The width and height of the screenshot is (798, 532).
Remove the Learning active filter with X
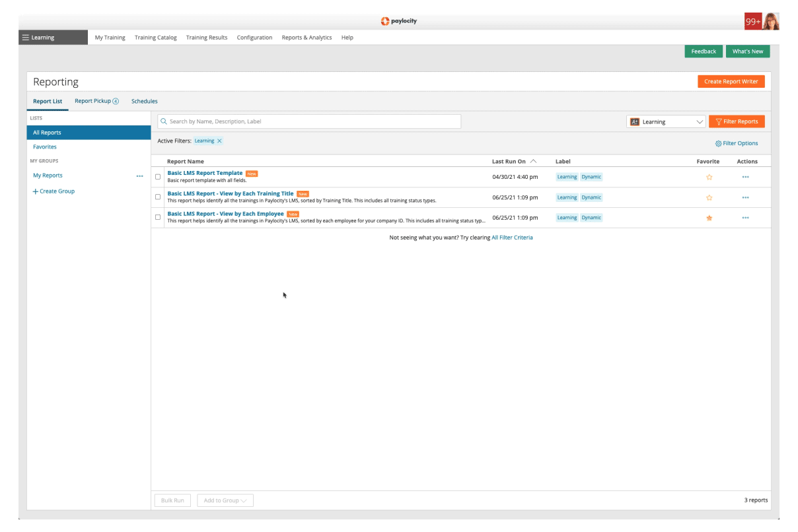220,141
